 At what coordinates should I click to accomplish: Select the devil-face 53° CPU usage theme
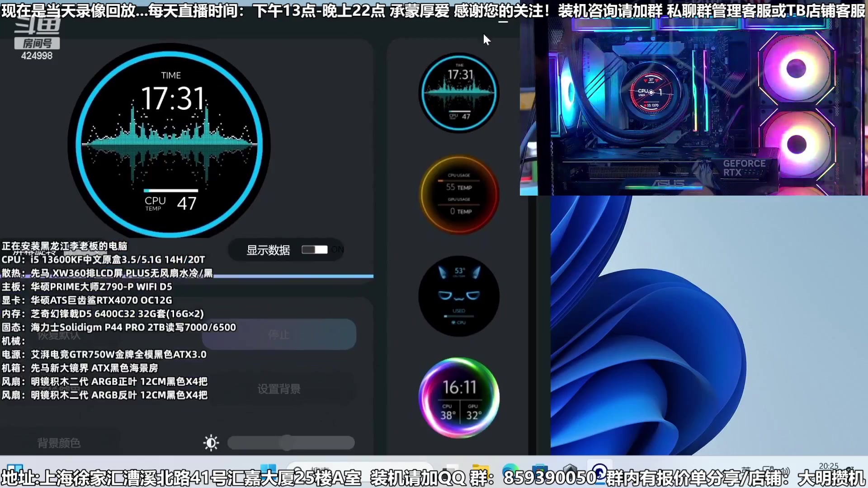(458, 296)
